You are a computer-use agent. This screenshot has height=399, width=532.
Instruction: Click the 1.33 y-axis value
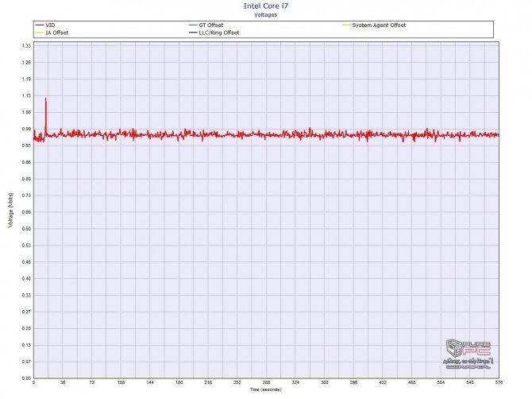click(26, 46)
